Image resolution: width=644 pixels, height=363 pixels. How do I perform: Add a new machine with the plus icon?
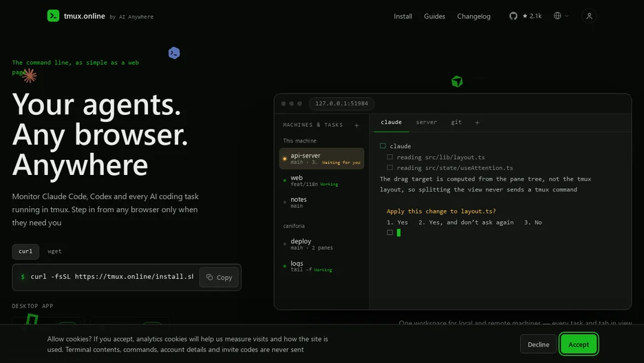(x=356, y=125)
